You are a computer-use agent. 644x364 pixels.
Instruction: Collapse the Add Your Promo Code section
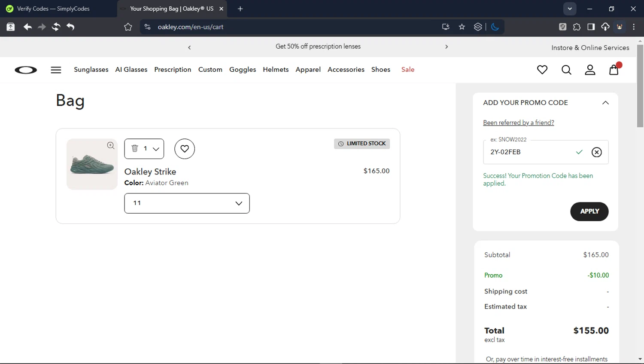pyautogui.click(x=605, y=103)
